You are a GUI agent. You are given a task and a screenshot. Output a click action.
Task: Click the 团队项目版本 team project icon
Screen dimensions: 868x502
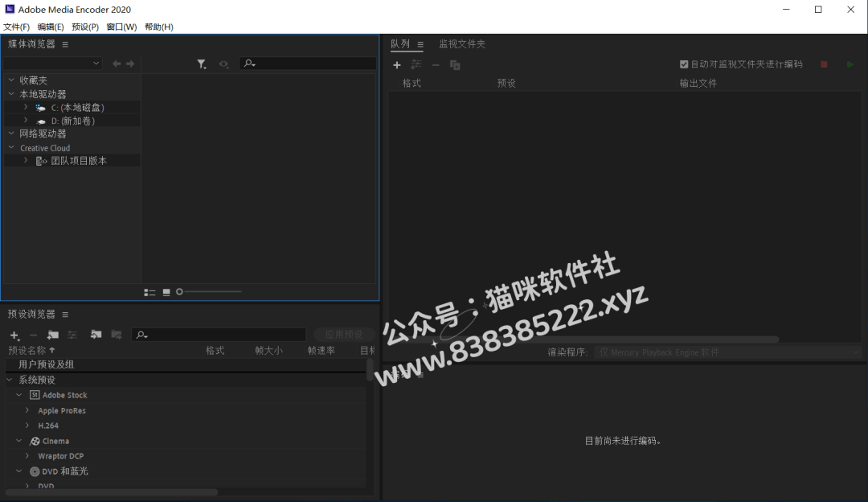(x=41, y=161)
